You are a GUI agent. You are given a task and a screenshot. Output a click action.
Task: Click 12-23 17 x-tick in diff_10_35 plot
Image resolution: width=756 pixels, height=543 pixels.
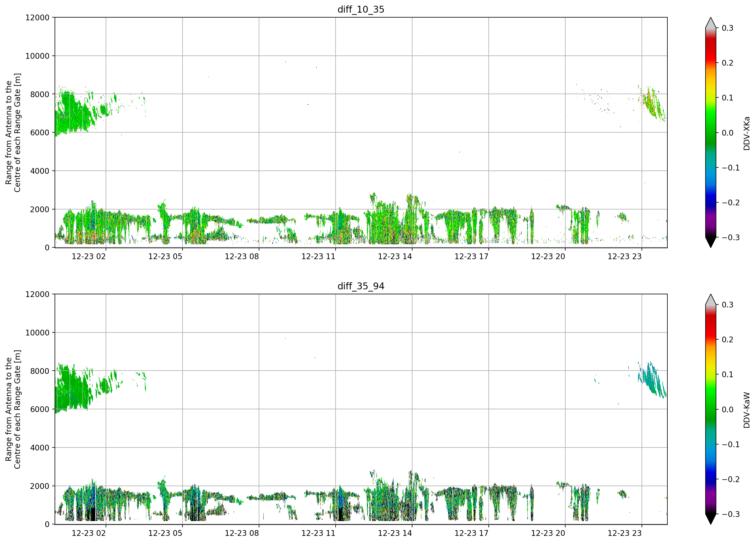(472, 256)
